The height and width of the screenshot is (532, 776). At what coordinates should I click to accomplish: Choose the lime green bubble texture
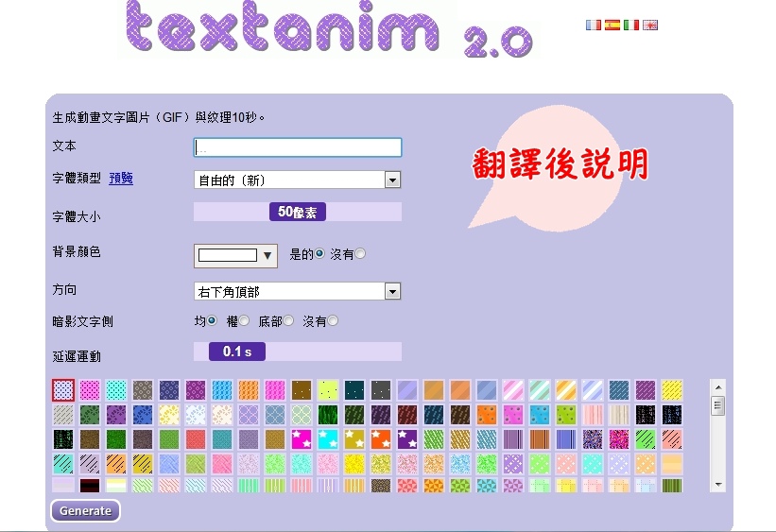click(566, 415)
